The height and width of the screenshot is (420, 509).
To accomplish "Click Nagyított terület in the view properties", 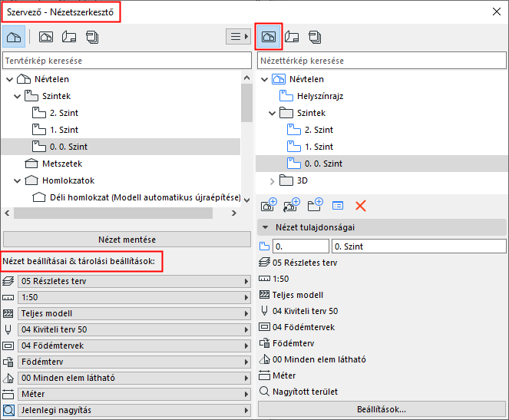I will pos(305,392).
